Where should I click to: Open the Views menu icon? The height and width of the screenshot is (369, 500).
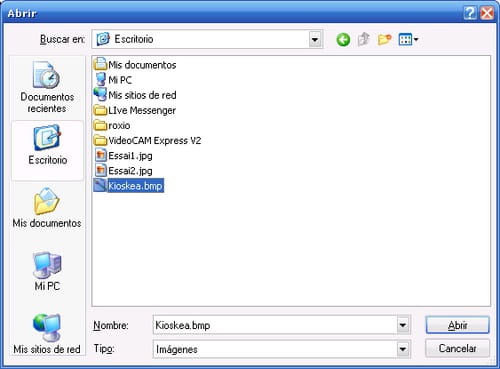click(408, 39)
